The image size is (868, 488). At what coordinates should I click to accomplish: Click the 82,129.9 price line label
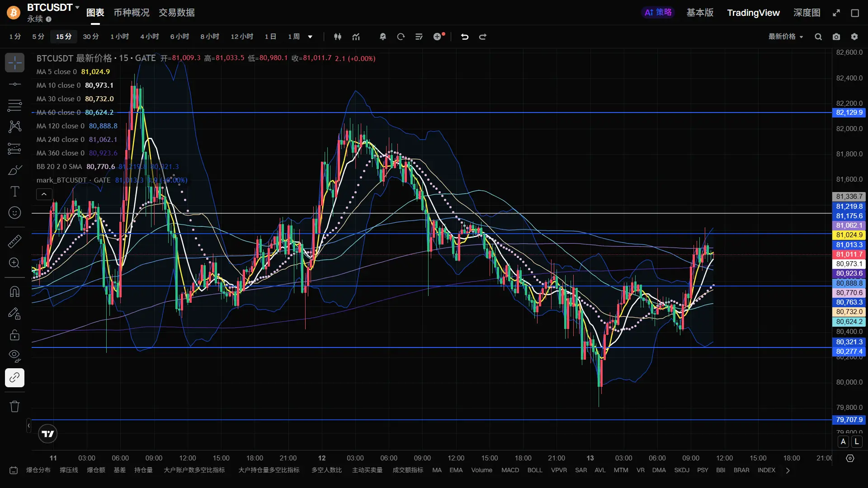click(849, 113)
